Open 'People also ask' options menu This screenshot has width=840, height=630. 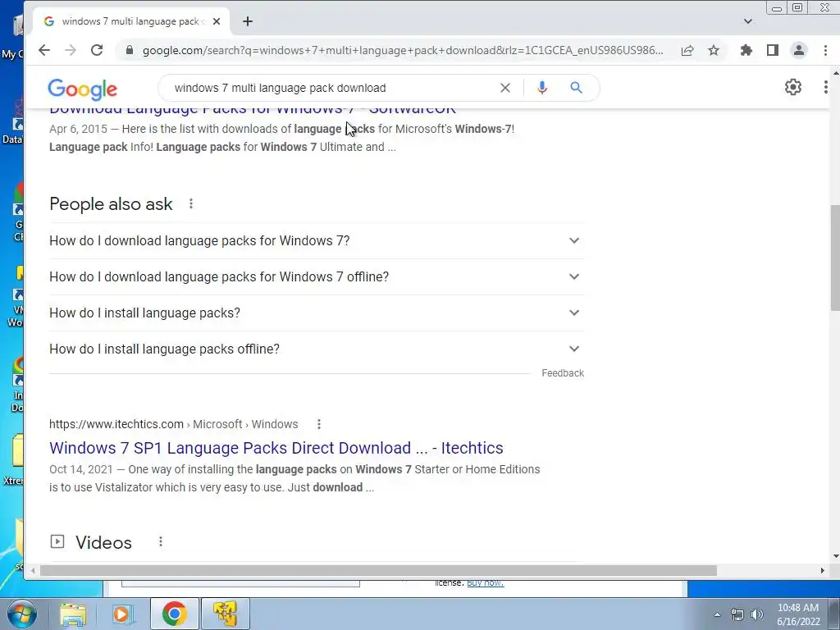[x=190, y=203]
